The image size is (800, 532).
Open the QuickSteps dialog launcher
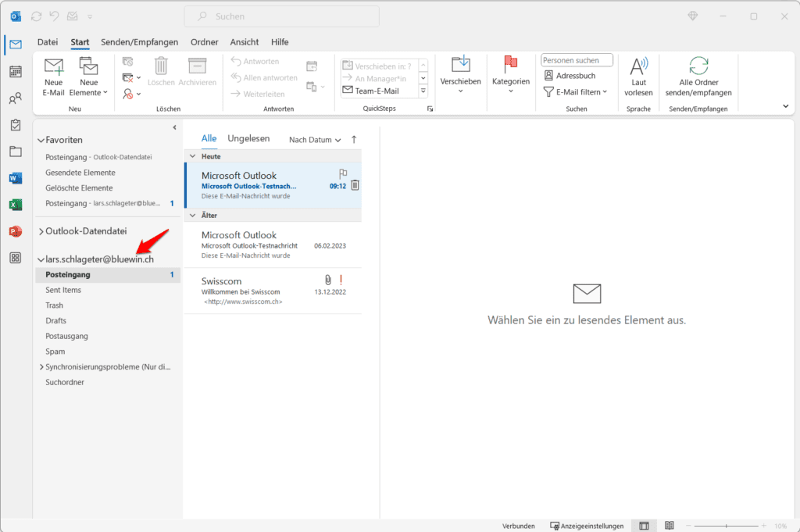click(430, 109)
